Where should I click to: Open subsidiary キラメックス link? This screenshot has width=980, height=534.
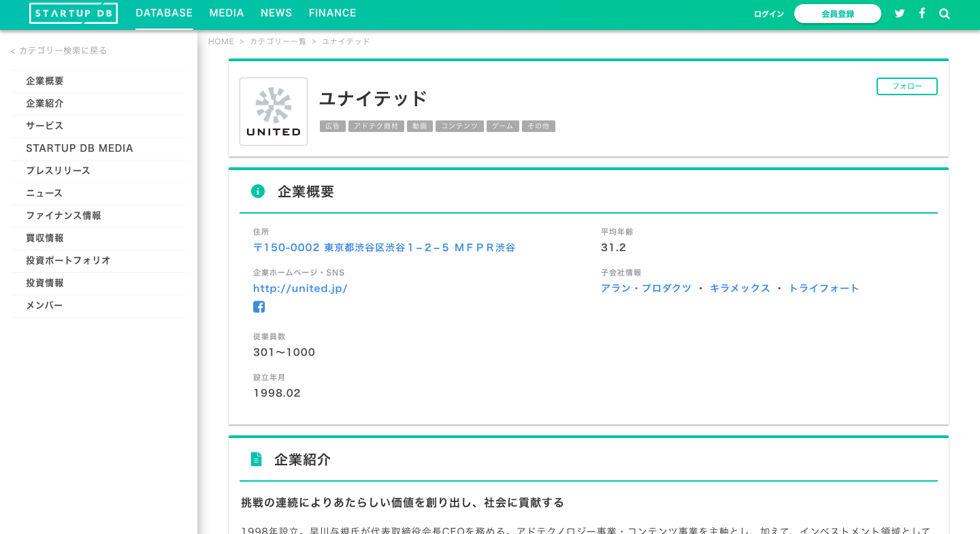pyautogui.click(x=740, y=288)
